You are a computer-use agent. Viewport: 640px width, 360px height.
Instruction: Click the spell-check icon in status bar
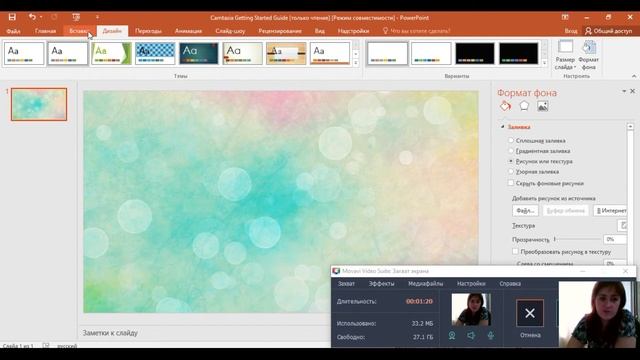pyautogui.click(x=46, y=345)
